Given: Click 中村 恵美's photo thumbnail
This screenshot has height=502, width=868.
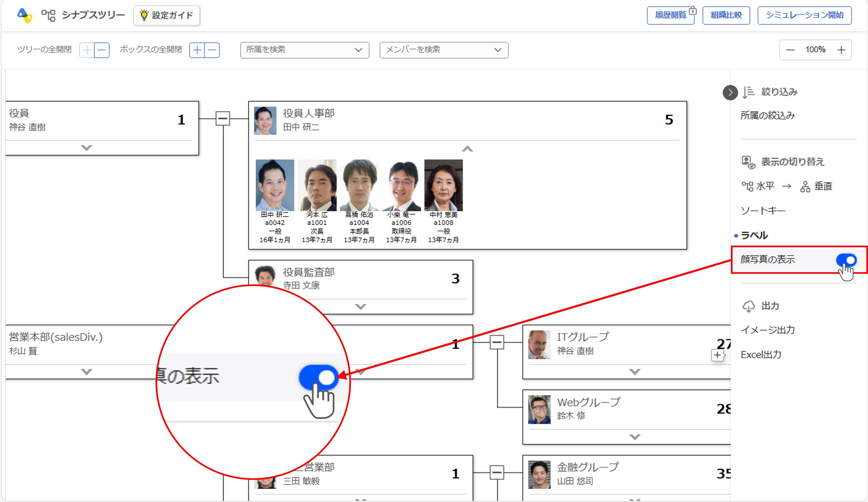Looking at the screenshot, I should click(443, 185).
